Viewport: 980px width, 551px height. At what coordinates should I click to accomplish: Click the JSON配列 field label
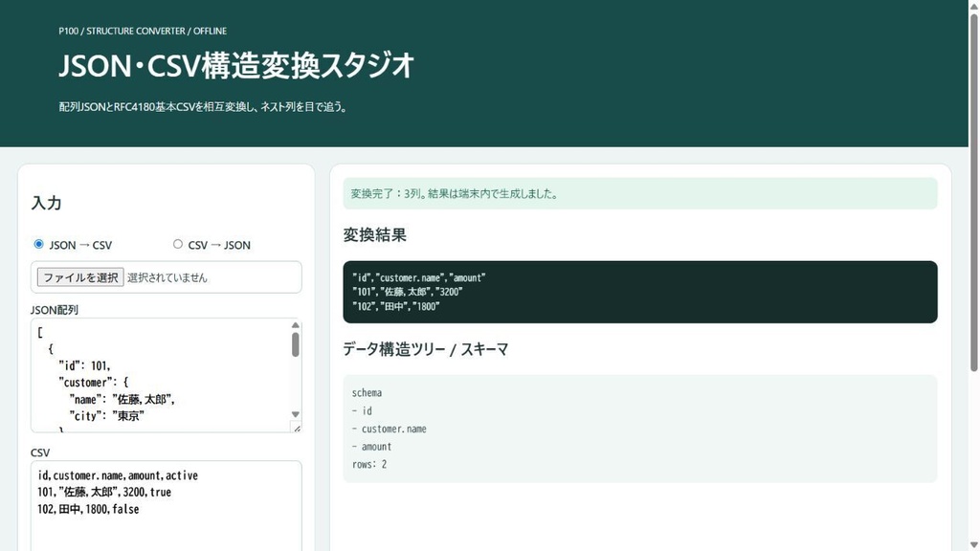pyautogui.click(x=55, y=310)
